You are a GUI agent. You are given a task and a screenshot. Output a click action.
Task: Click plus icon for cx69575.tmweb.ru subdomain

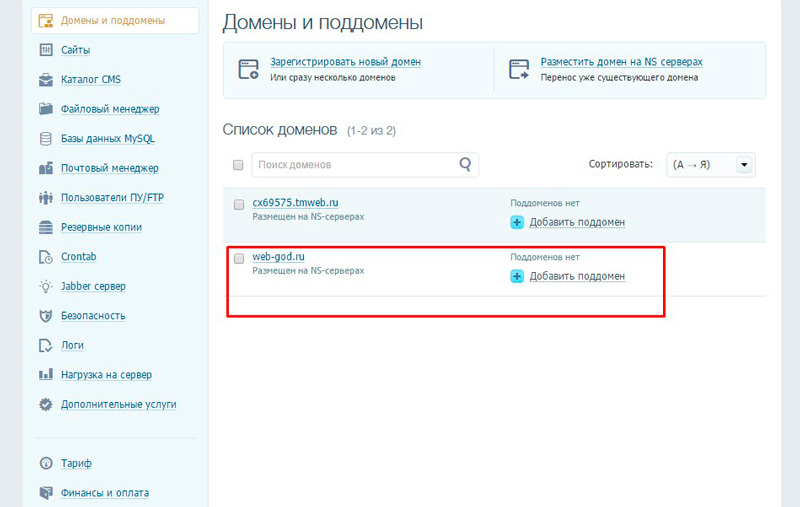[517, 222]
